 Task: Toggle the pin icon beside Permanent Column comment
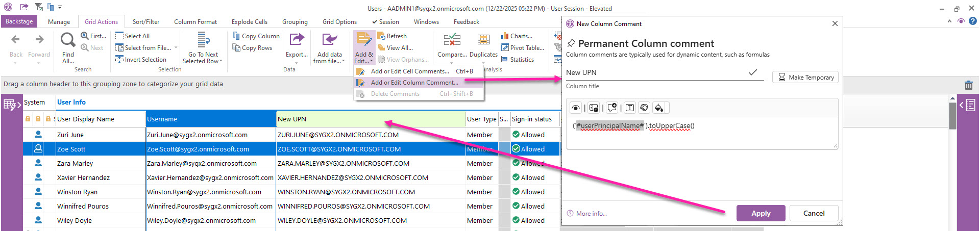point(571,44)
